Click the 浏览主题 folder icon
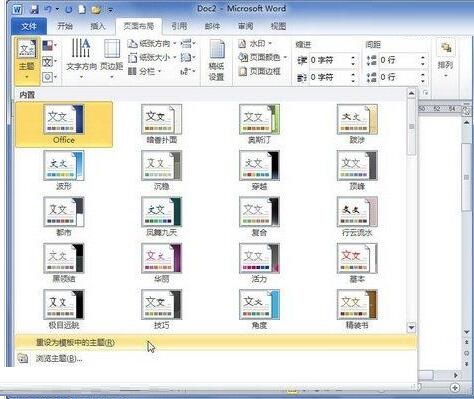This screenshot has height=399, width=474. click(x=22, y=358)
